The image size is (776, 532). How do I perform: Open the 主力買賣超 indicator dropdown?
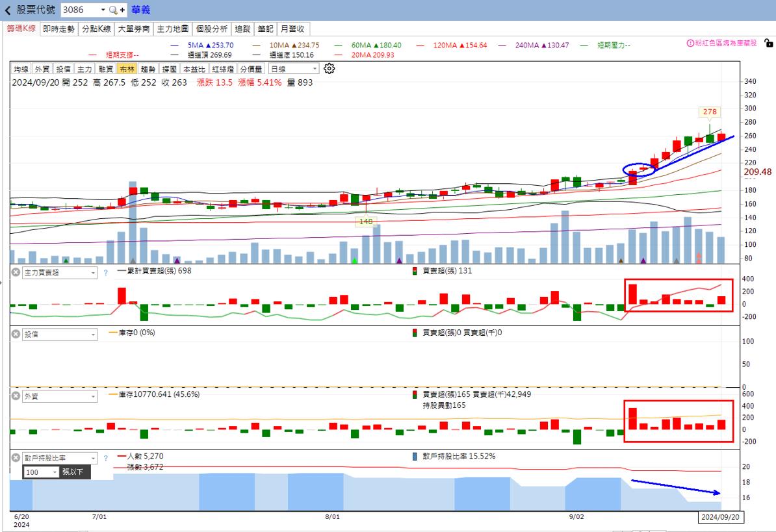click(x=59, y=272)
